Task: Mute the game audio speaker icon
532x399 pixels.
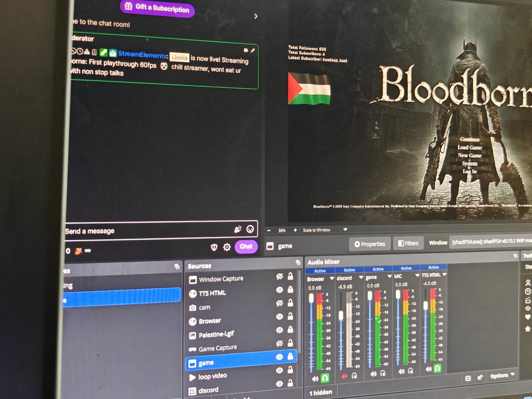Action: click(373, 374)
